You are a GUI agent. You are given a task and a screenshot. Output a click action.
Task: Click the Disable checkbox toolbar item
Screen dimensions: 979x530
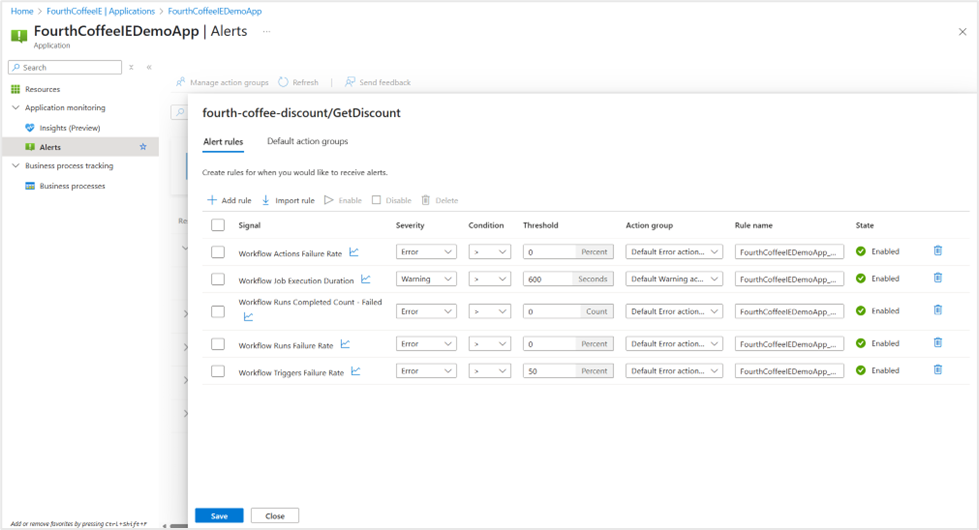coord(391,200)
